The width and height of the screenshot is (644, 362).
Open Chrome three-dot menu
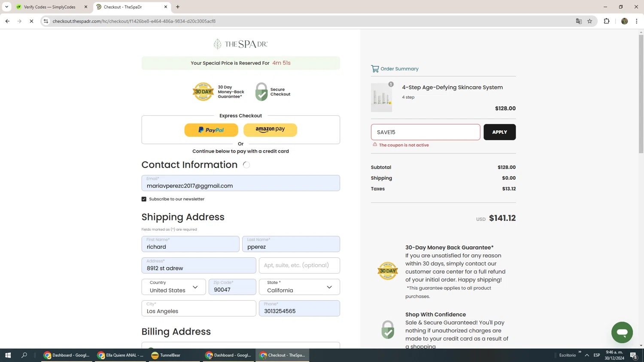click(x=637, y=21)
